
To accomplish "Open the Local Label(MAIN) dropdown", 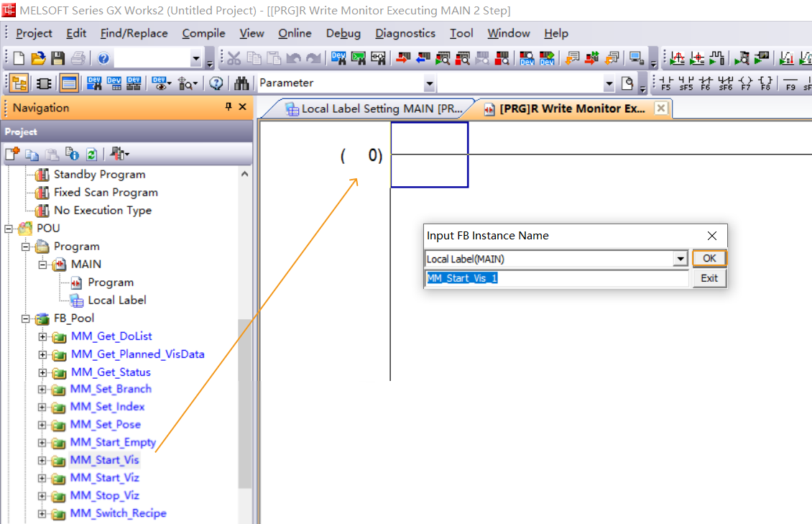I will pyautogui.click(x=680, y=259).
